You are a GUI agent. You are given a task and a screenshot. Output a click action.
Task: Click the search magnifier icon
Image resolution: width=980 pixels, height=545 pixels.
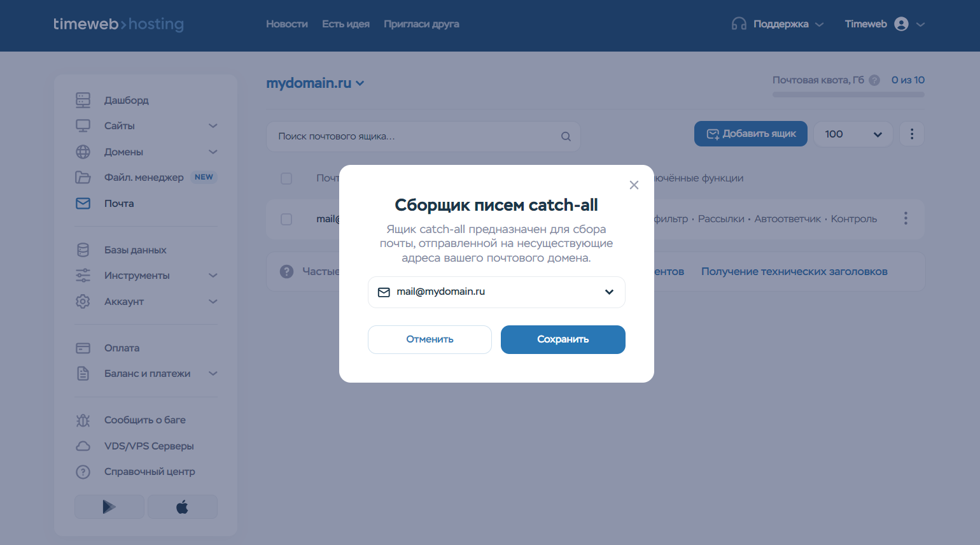pyautogui.click(x=566, y=136)
